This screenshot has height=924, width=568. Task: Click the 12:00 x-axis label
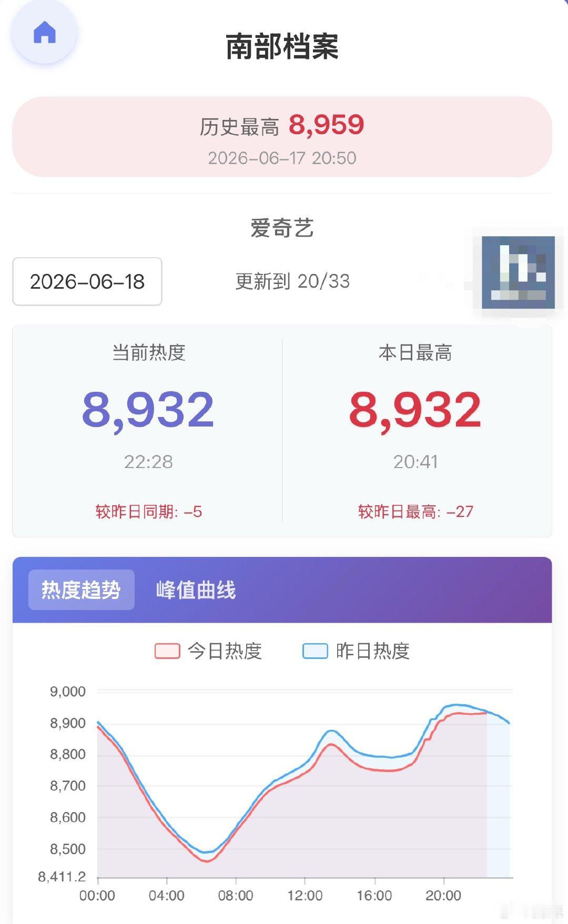coord(305,896)
